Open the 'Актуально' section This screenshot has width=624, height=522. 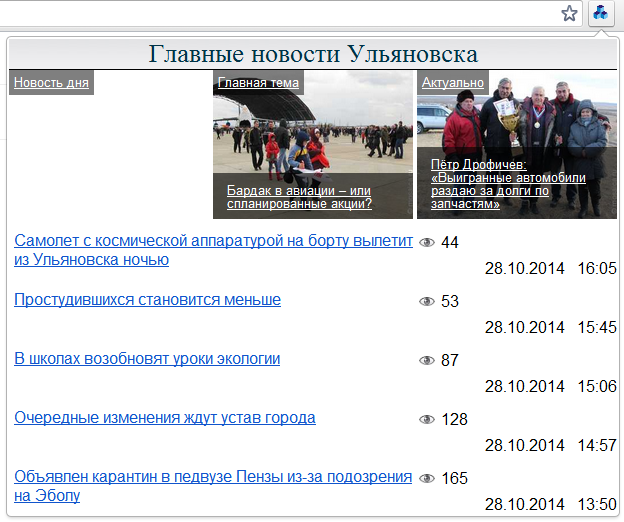(x=453, y=82)
